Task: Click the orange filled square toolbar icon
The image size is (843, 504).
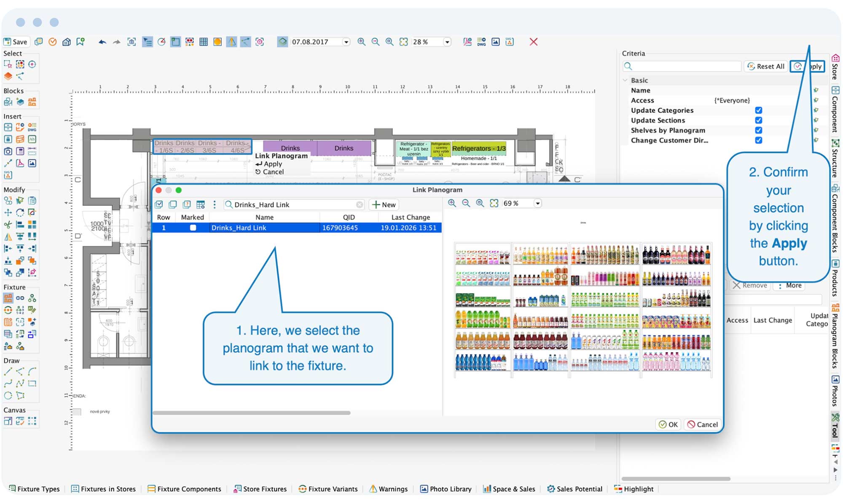Action: (217, 42)
